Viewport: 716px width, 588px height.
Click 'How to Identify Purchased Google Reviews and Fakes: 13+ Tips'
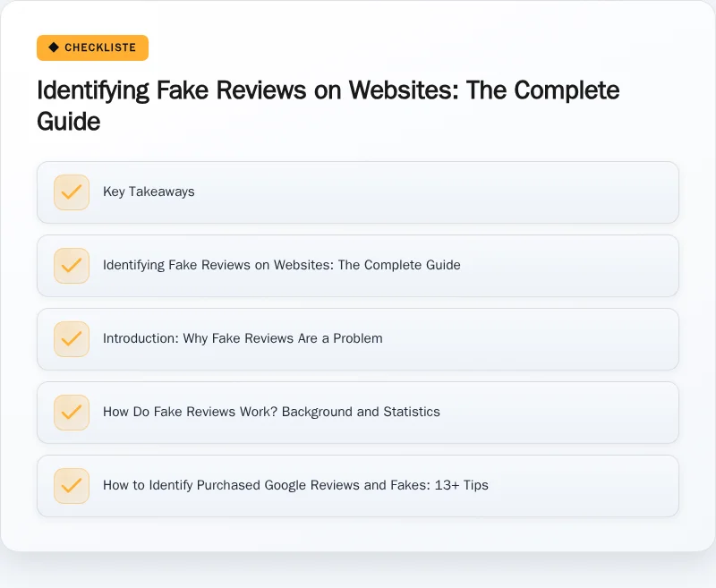[296, 485]
